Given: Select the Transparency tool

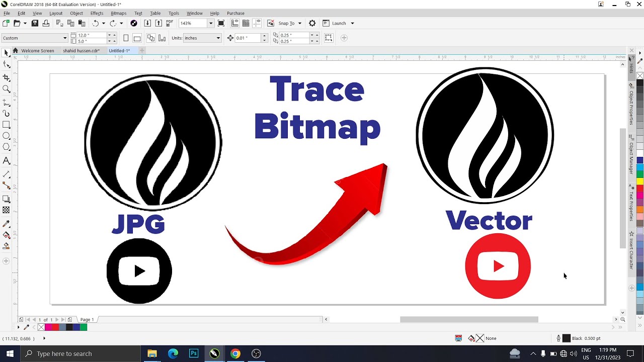Looking at the screenshot, I should pos(6,210).
